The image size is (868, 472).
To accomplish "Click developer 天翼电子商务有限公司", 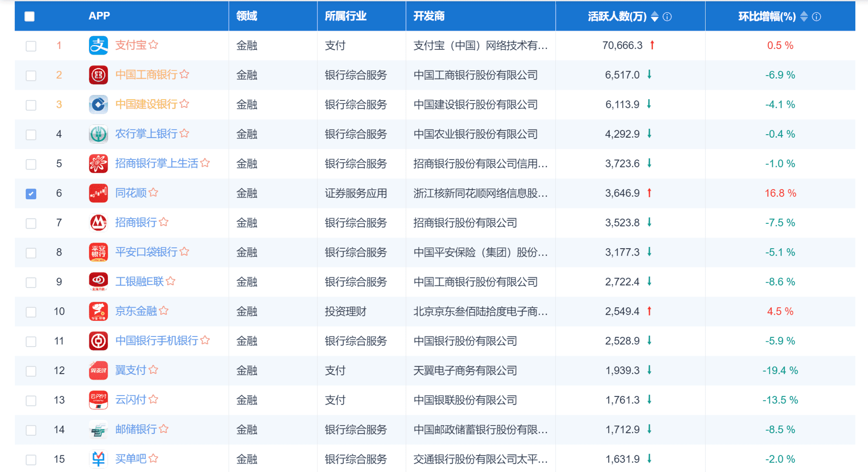I will (x=465, y=371).
